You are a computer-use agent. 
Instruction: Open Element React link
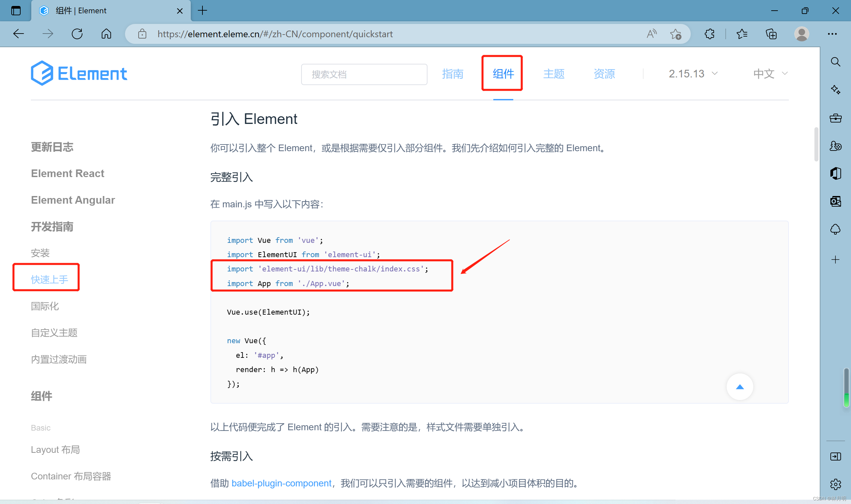pyautogui.click(x=67, y=173)
